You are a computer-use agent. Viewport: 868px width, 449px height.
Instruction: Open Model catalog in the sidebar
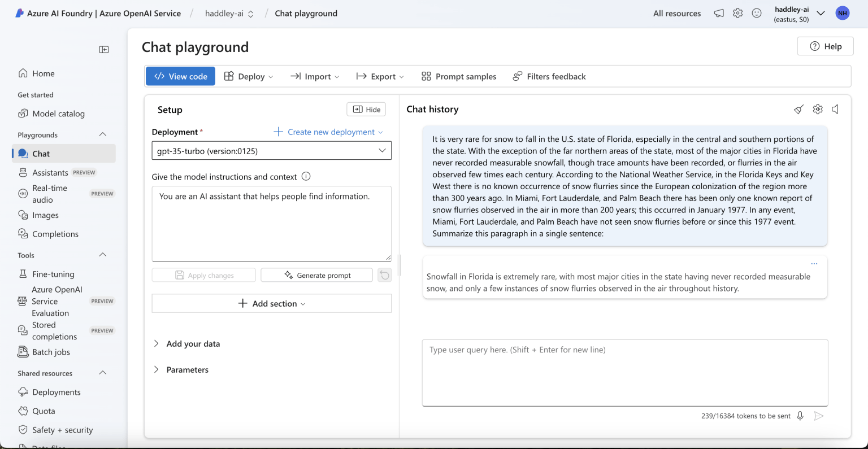coord(58,114)
